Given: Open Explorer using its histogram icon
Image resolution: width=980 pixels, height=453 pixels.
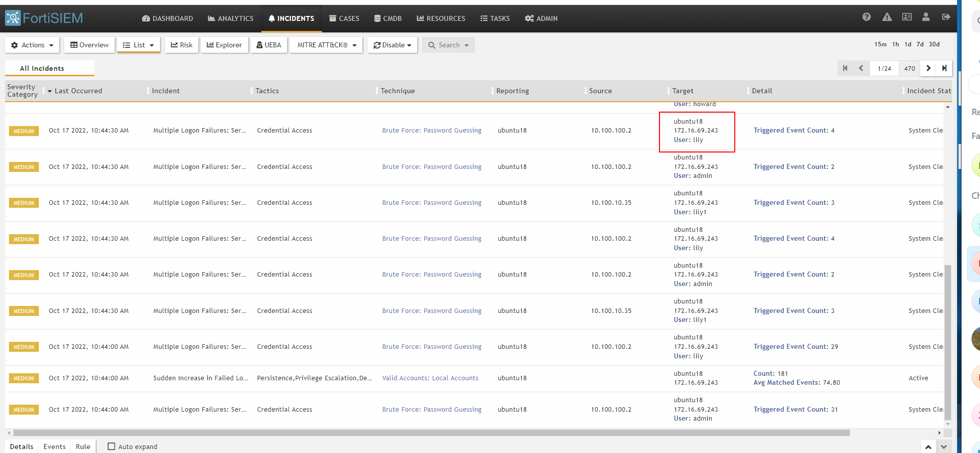Looking at the screenshot, I should click(x=224, y=45).
